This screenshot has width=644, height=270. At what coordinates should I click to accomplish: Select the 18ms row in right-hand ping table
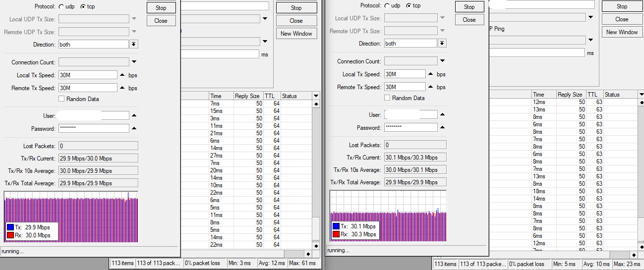pos(563,191)
